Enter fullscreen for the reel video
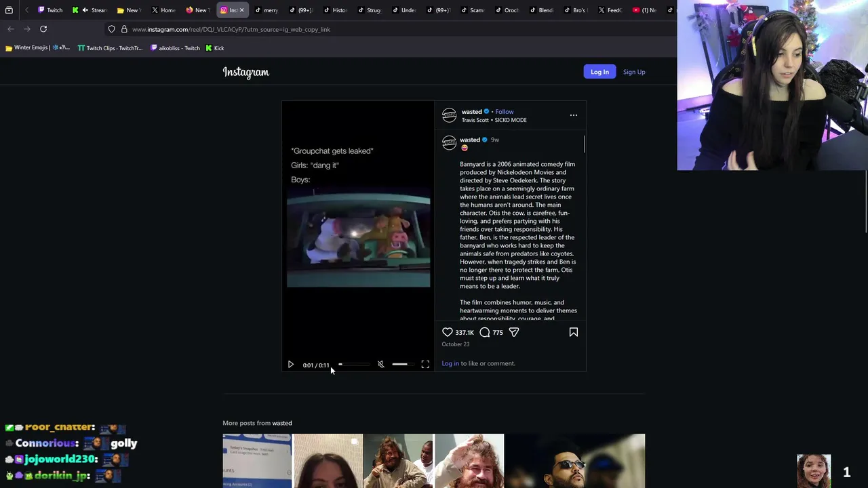Image resolution: width=868 pixels, height=488 pixels. (x=425, y=365)
